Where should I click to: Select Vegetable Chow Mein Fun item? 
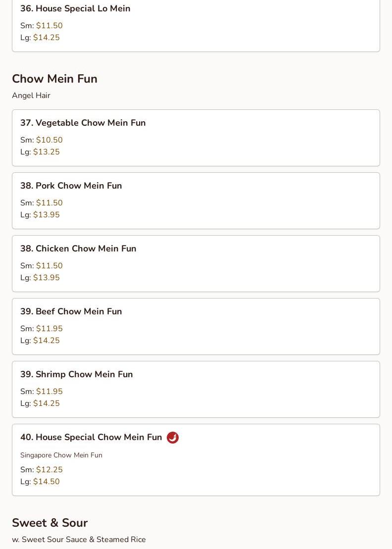(83, 123)
